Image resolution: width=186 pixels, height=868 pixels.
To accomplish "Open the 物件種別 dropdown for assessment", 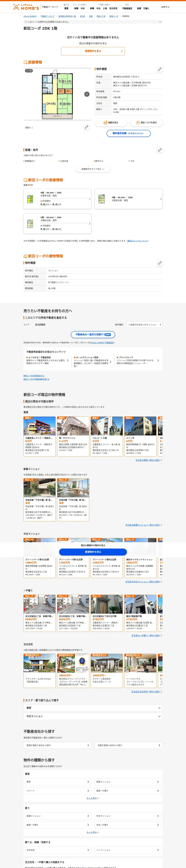I will point(144,325).
